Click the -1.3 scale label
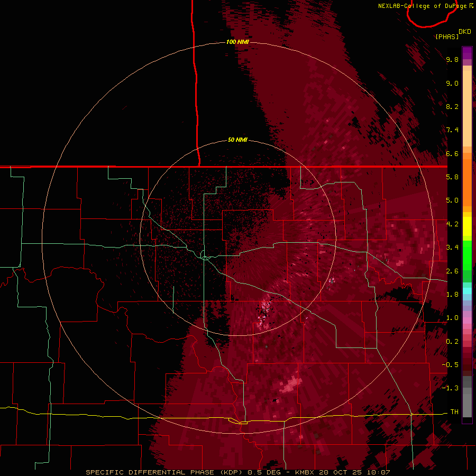Viewport: 476px width, 476px height. click(450, 388)
